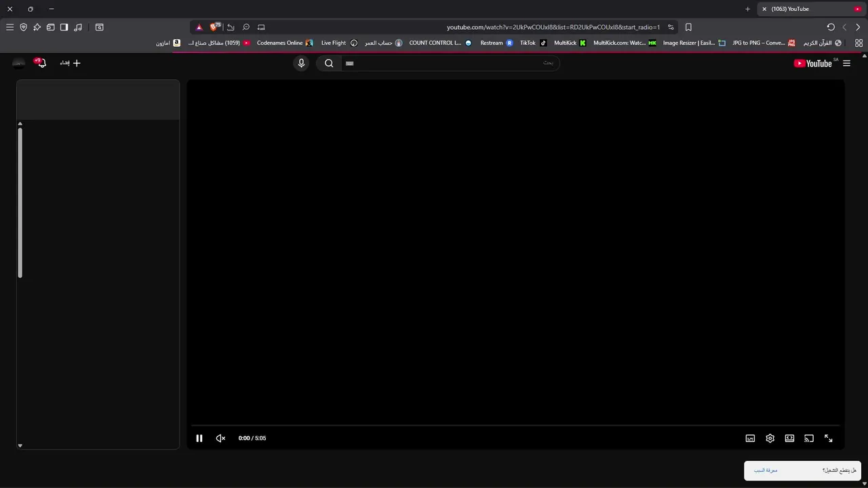Go to YouTube home via the logo
868x488 pixels.
813,63
